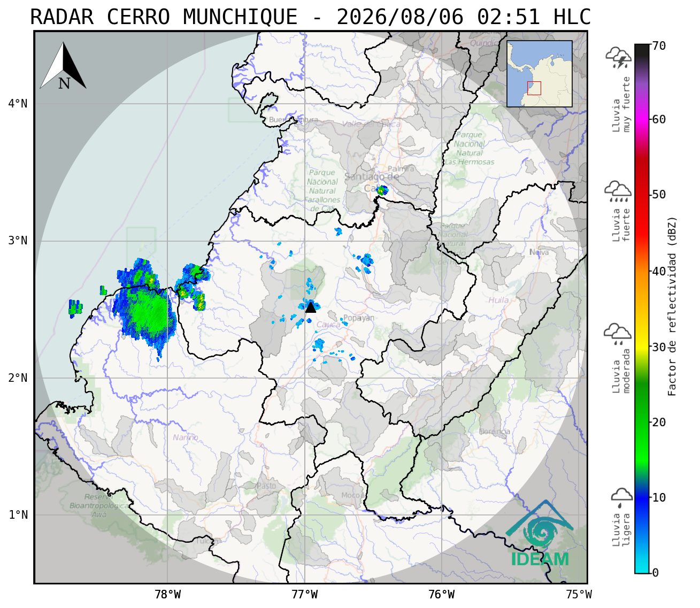Image resolution: width=700 pixels, height=608 pixels.
Task: Open the Colombia inset locator map
Action: [540, 74]
